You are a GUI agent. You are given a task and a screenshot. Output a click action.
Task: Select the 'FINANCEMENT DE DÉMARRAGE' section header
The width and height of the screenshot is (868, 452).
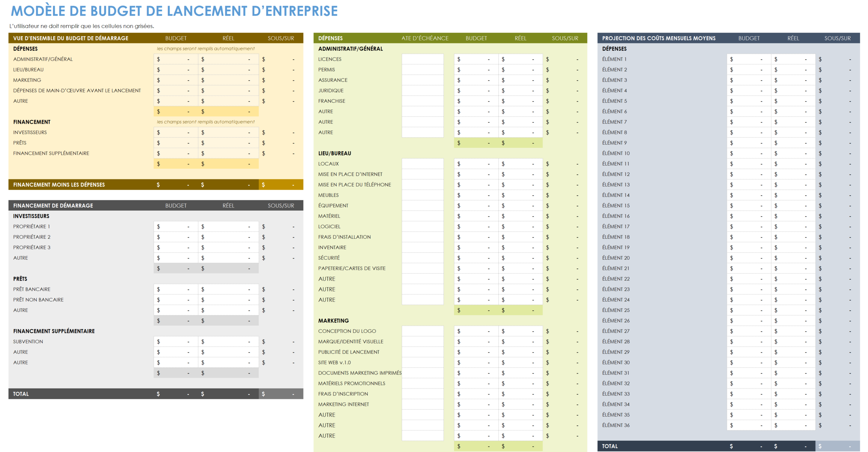tap(53, 205)
